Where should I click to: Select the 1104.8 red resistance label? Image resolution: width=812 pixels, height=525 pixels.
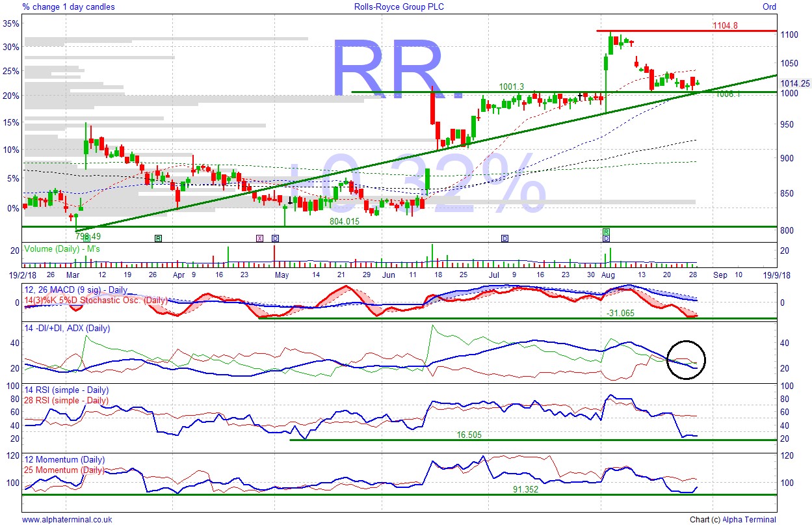pyautogui.click(x=725, y=26)
